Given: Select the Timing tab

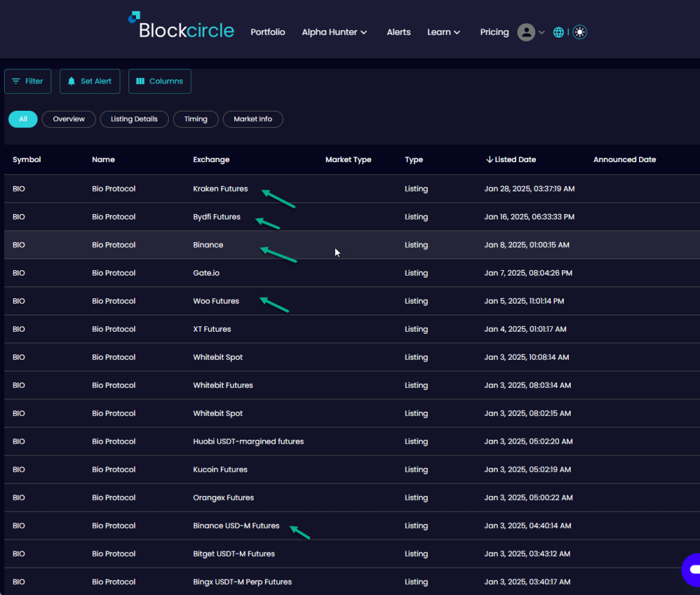Looking at the screenshot, I should tap(196, 119).
